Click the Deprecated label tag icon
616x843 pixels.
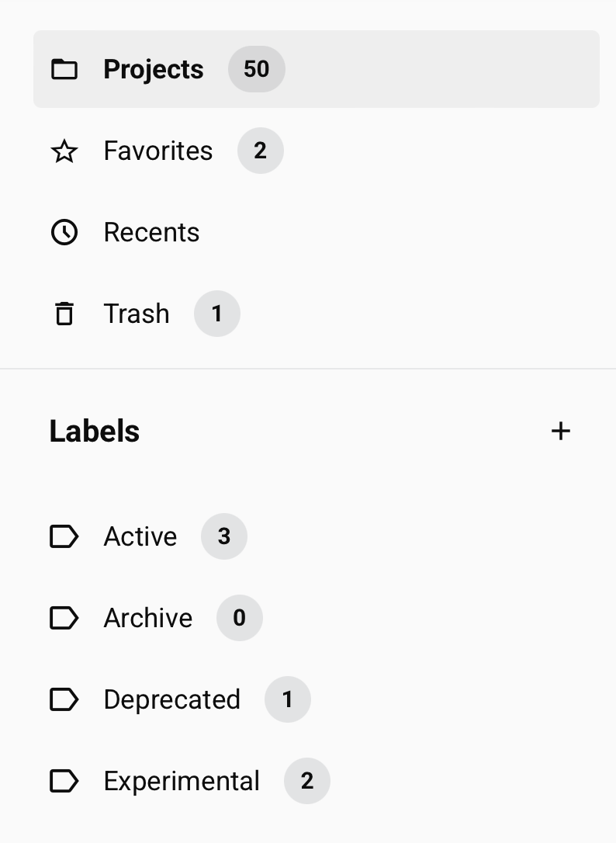[64, 699]
